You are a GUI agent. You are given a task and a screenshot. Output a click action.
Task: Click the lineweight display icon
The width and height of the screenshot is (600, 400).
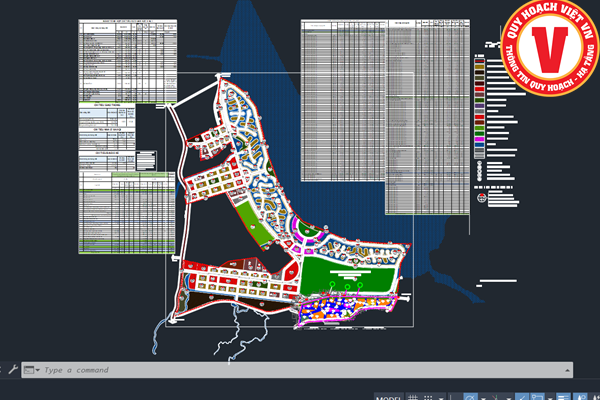[x=566, y=396]
